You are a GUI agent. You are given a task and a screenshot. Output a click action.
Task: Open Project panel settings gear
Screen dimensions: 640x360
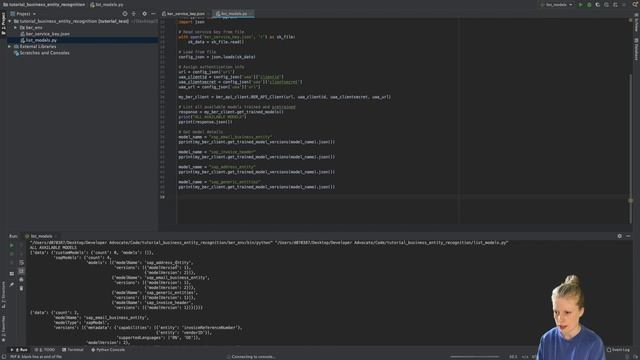[x=144, y=14]
